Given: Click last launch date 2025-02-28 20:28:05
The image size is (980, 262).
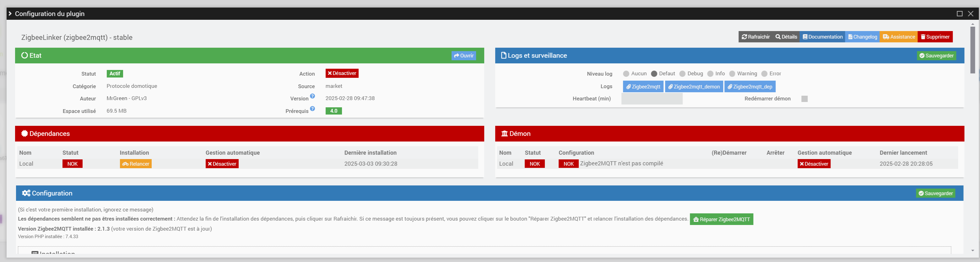Looking at the screenshot, I should [x=906, y=164].
